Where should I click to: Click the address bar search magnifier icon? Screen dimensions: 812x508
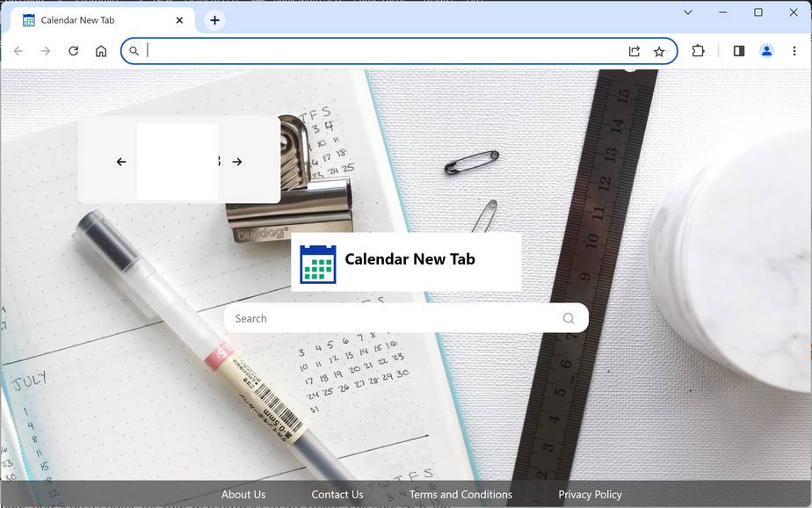pyautogui.click(x=134, y=51)
